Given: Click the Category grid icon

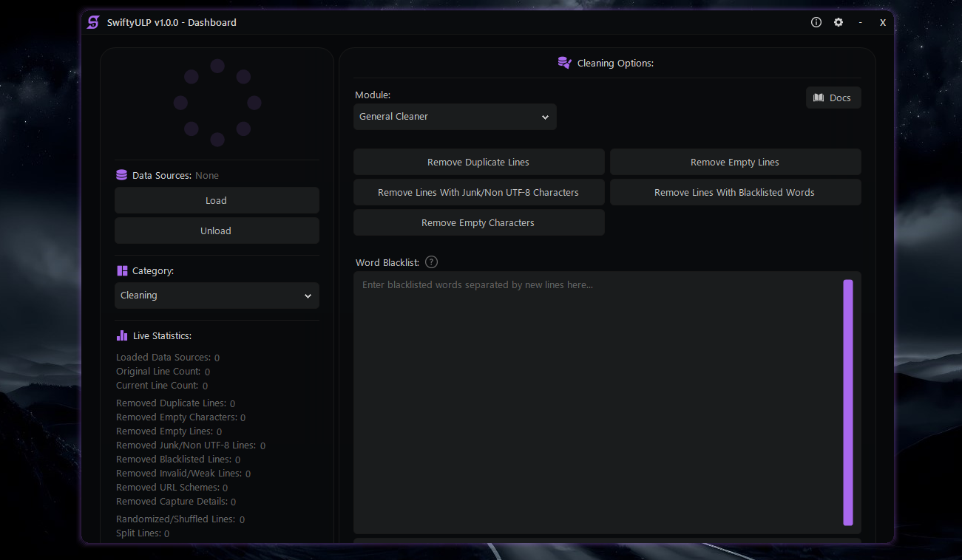Looking at the screenshot, I should [x=122, y=271].
